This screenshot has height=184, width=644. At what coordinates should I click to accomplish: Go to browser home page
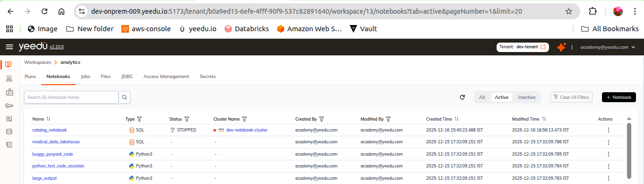[x=61, y=11]
